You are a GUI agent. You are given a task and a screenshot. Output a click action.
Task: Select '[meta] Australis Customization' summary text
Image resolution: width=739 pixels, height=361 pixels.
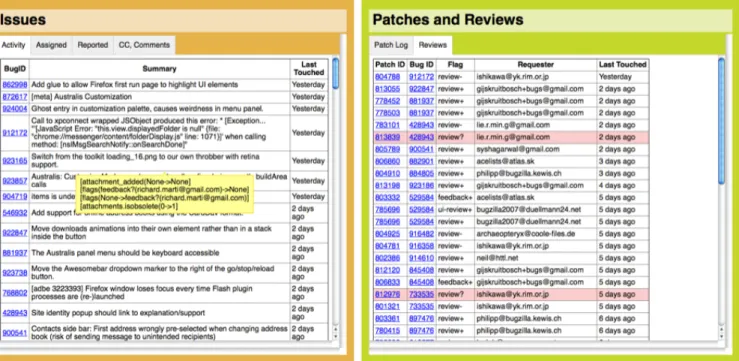[82, 97]
